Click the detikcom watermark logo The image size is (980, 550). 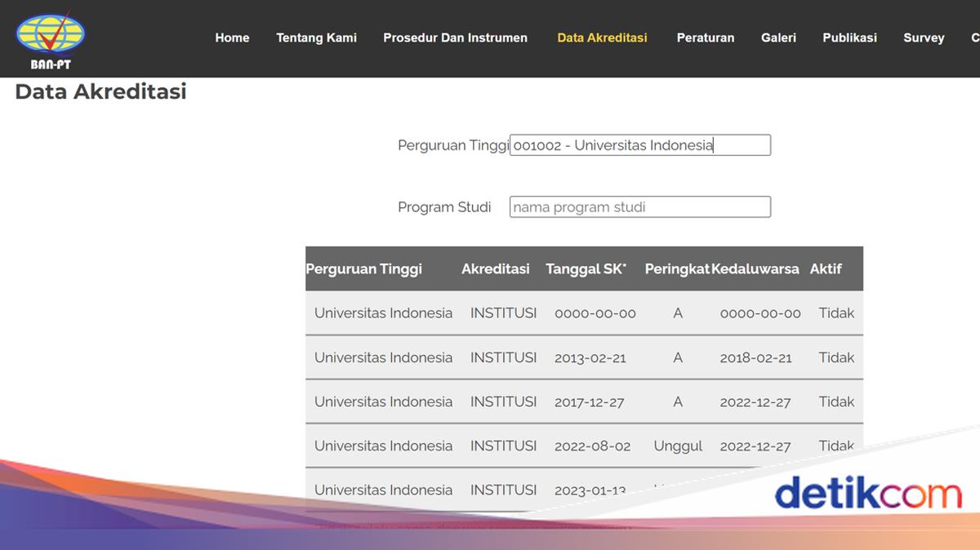[x=867, y=494]
